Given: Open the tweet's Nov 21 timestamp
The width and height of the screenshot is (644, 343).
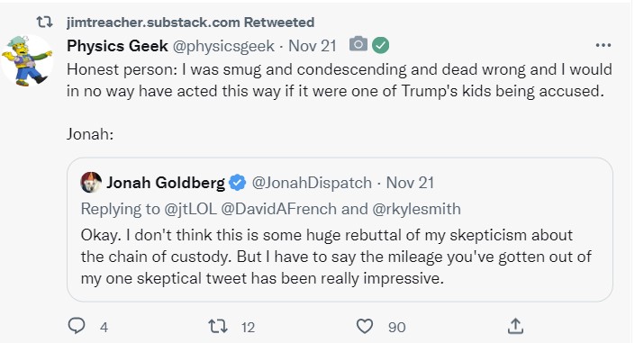Looking at the screenshot, I should 313,46.
